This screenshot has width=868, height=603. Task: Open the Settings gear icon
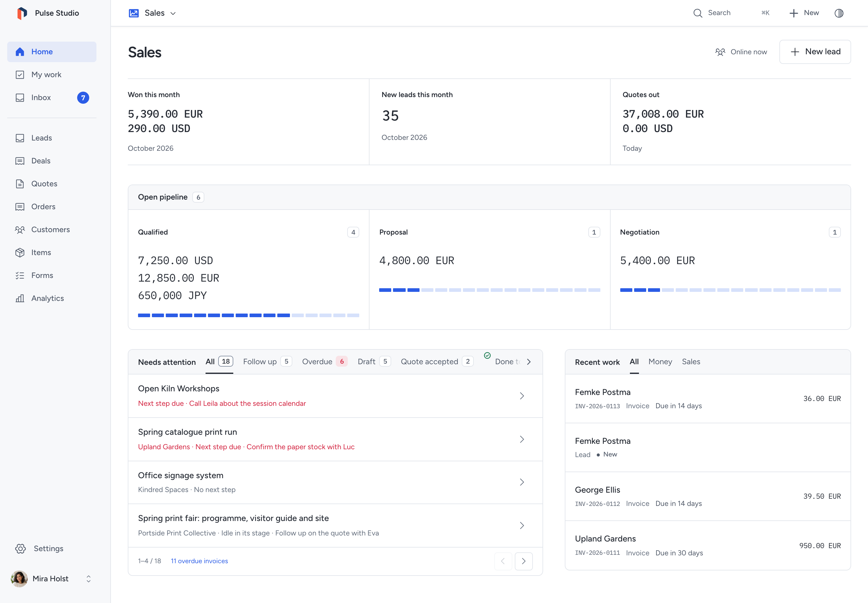tap(20, 549)
